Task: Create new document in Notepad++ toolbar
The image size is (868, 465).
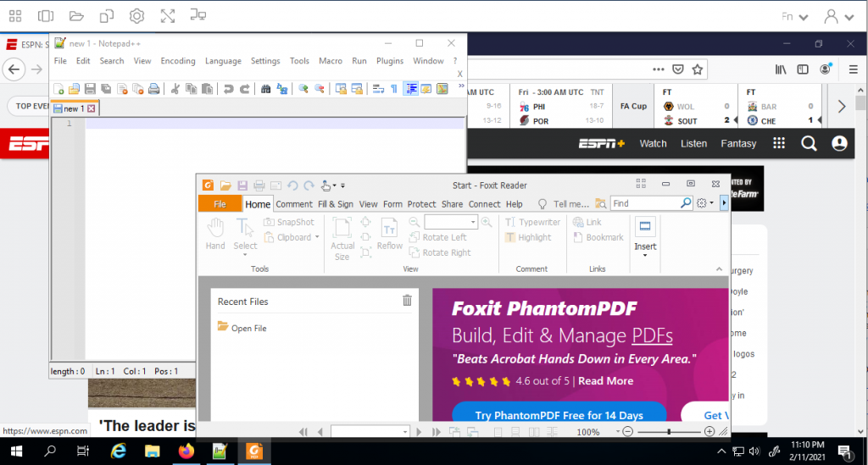Action: (58, 88)
